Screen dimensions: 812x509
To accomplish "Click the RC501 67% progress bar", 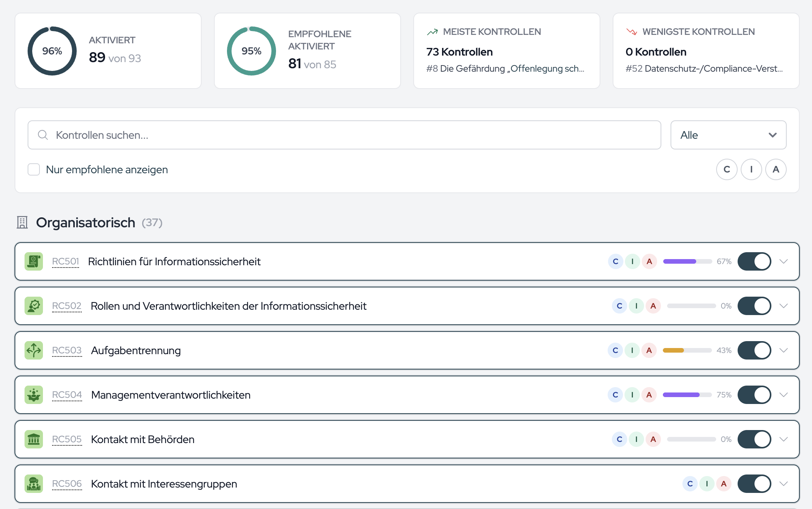I will (x=688, y=261).
